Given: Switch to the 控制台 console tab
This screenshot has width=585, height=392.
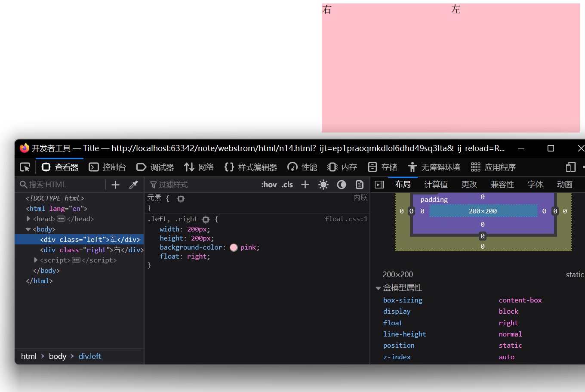Looking at the screenshot, I should (108, 167).
